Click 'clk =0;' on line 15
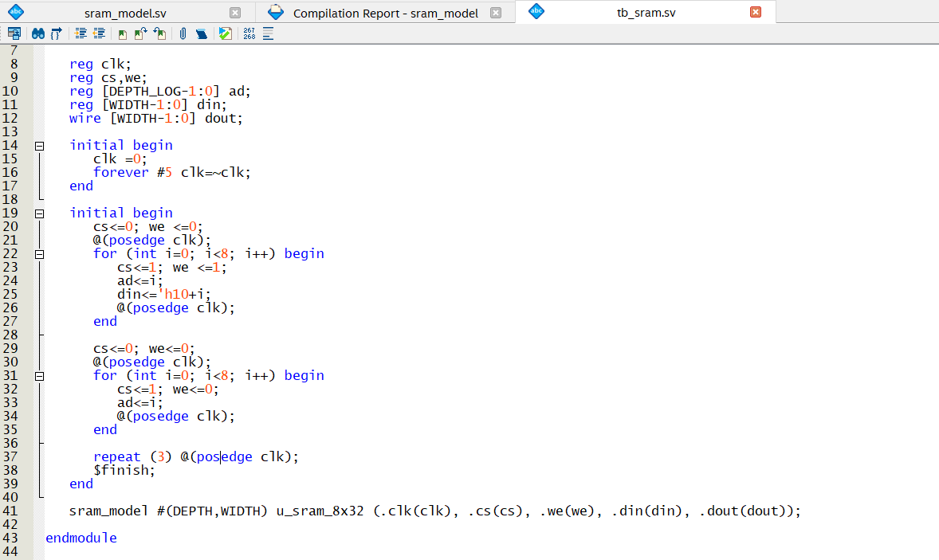Image resolution: width=939 pixels, height=560 pixels. 120,159
